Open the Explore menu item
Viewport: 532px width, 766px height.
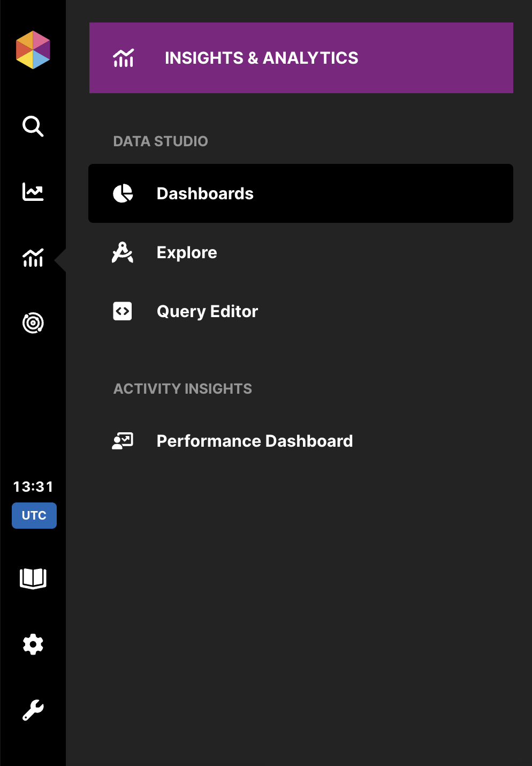click(x=187, y=252)
